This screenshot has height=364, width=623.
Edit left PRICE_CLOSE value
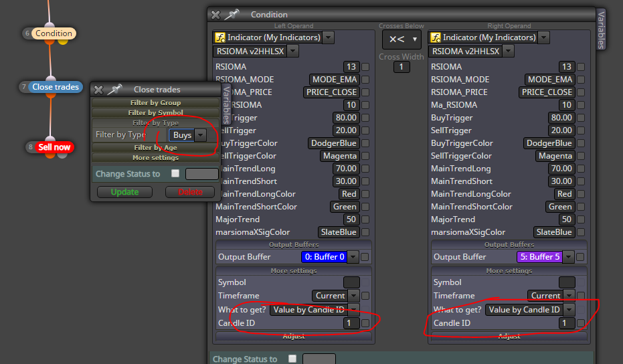tap(331, 92)
